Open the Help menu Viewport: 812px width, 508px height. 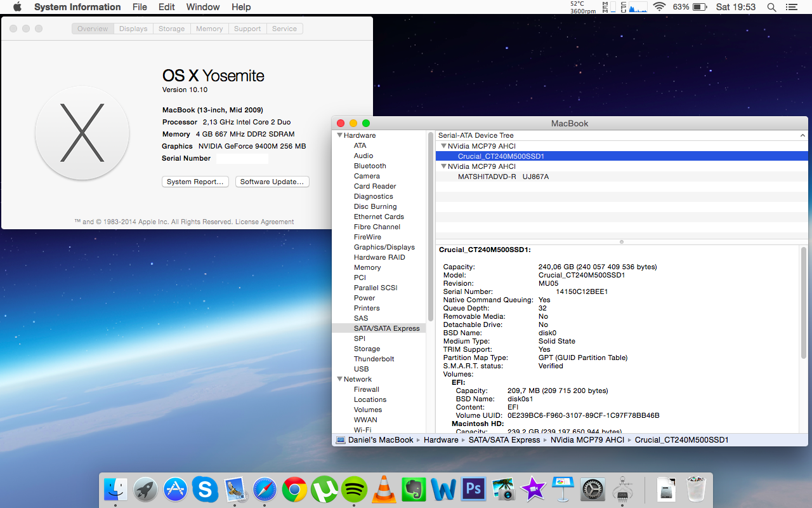pyautogui.click(x=241, y=7)
